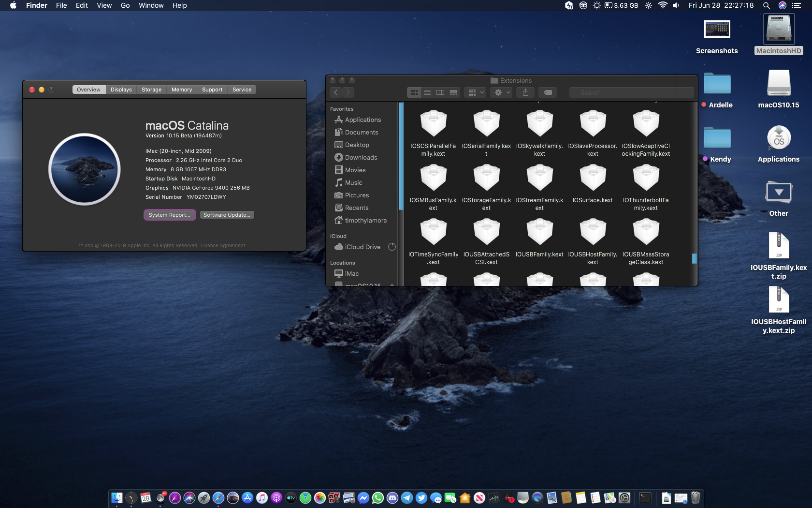Go forward in the Extensions window
Image resolution: width=812 pixels, height=508 pixels.
348,92
